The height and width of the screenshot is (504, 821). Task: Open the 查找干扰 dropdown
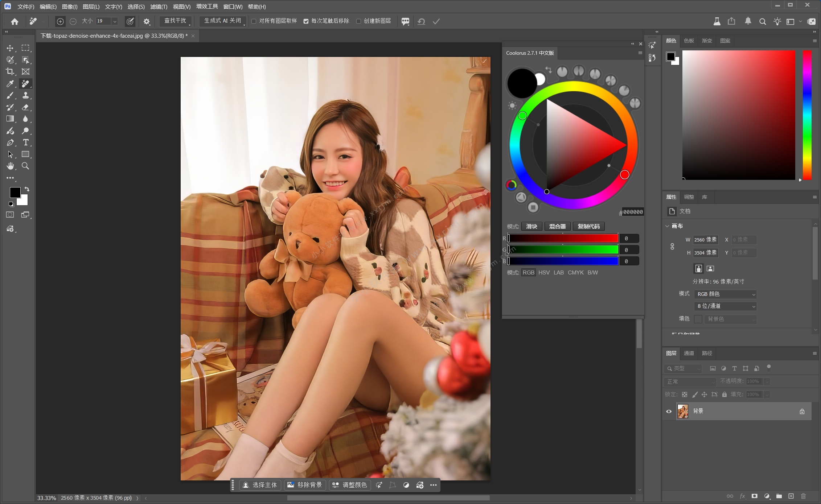pos(176,21)
